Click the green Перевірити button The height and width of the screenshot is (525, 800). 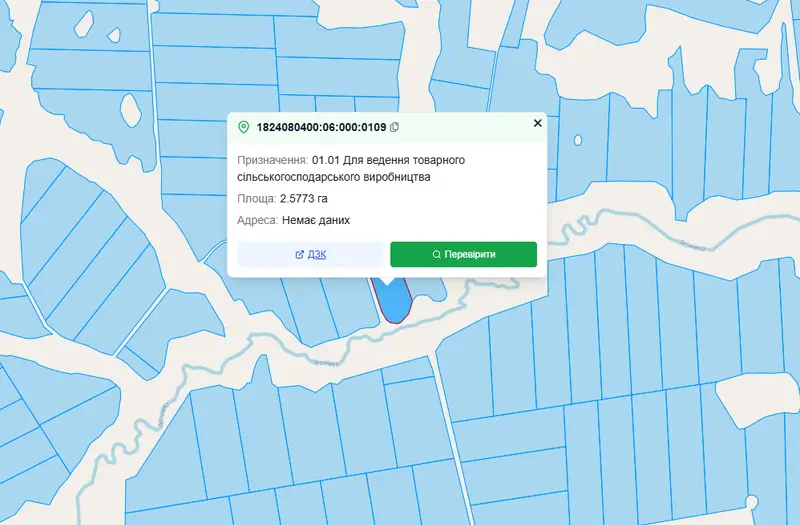point(463,254)
